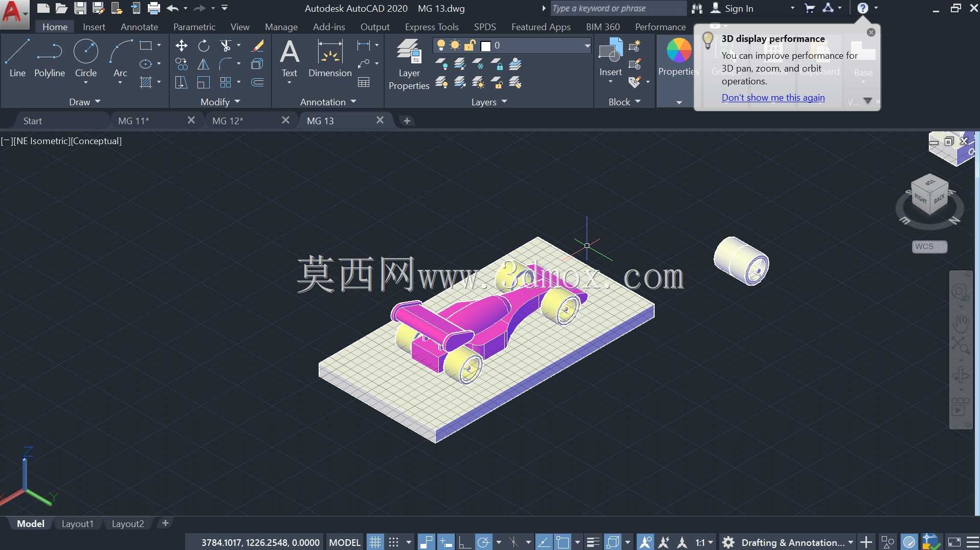Click the search keyword input field

pos(618,8)
